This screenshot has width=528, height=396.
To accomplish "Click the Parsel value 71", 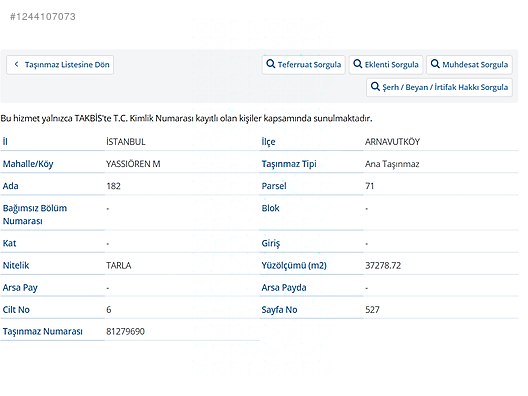I will tap(369, 186).
